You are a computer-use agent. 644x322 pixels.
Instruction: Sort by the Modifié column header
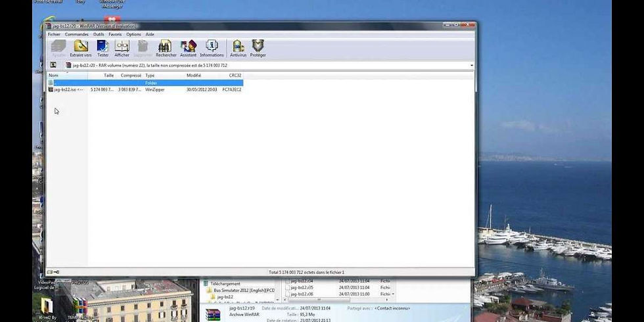coord(202,76)
